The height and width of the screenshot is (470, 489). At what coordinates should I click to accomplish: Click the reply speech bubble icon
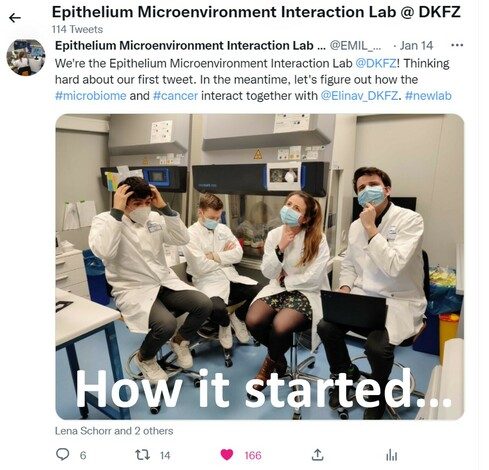[62, 454]
